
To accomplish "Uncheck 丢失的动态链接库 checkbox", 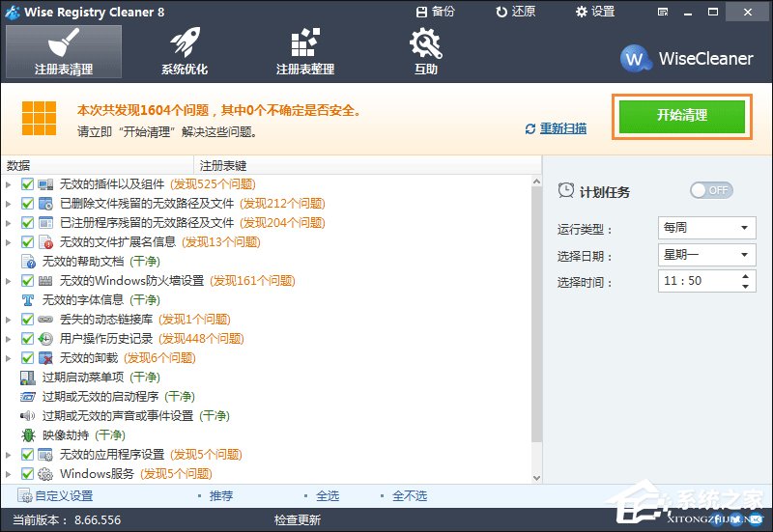I will coord(28,320).
